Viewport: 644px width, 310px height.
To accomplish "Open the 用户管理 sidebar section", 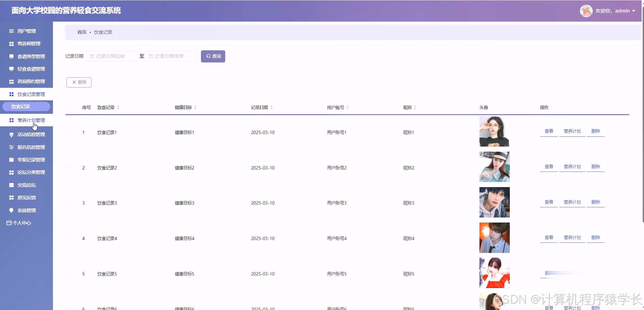I will tap(27, 31).
